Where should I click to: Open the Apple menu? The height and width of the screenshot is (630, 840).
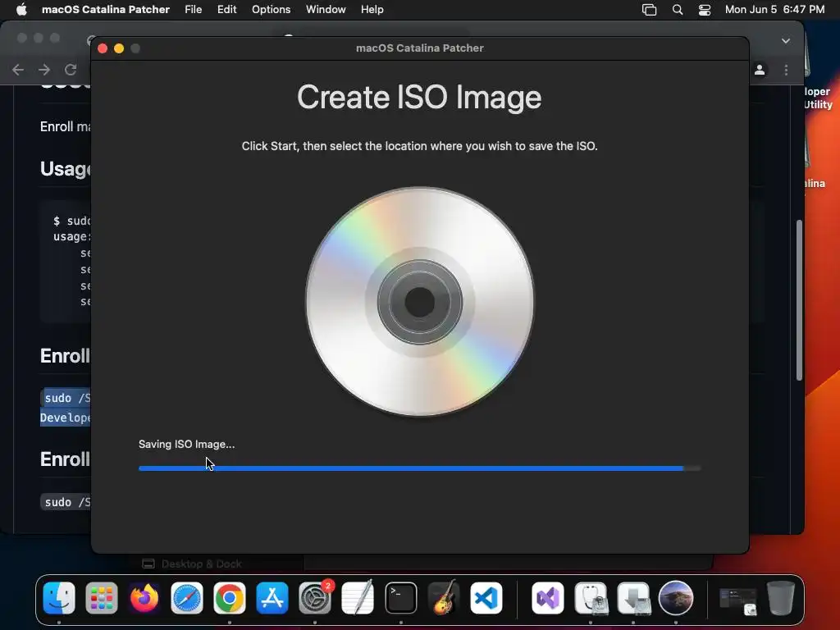21,10
